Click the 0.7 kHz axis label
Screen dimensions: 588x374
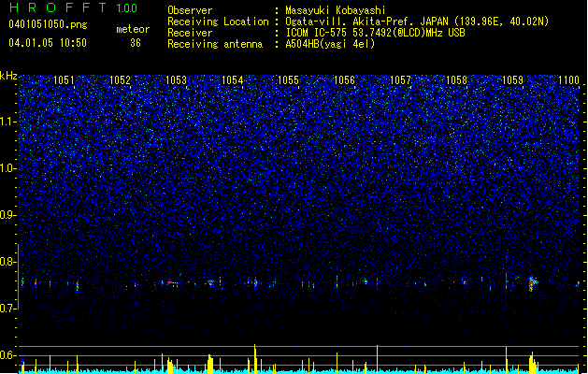[x=7, y=309]
